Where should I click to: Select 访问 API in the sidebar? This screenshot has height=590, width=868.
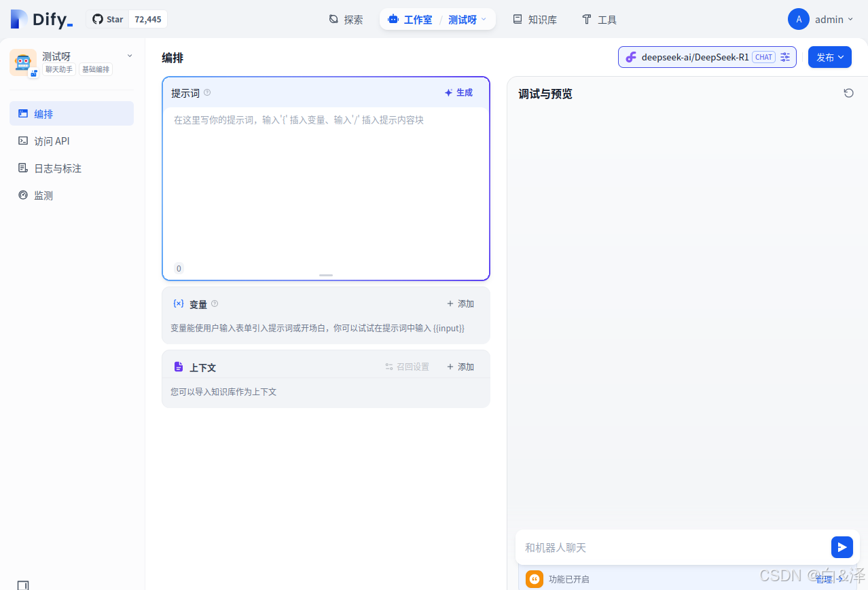[x=52, y=141]
